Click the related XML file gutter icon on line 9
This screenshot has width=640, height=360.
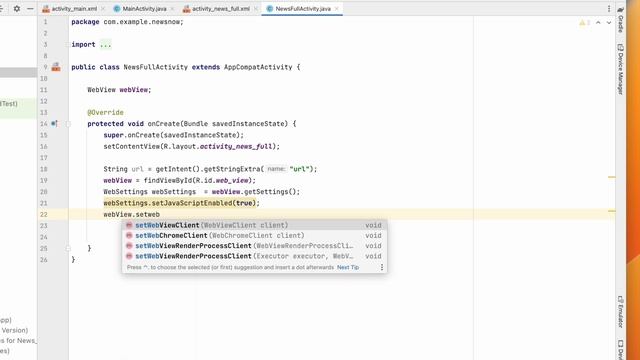point(56,67)
